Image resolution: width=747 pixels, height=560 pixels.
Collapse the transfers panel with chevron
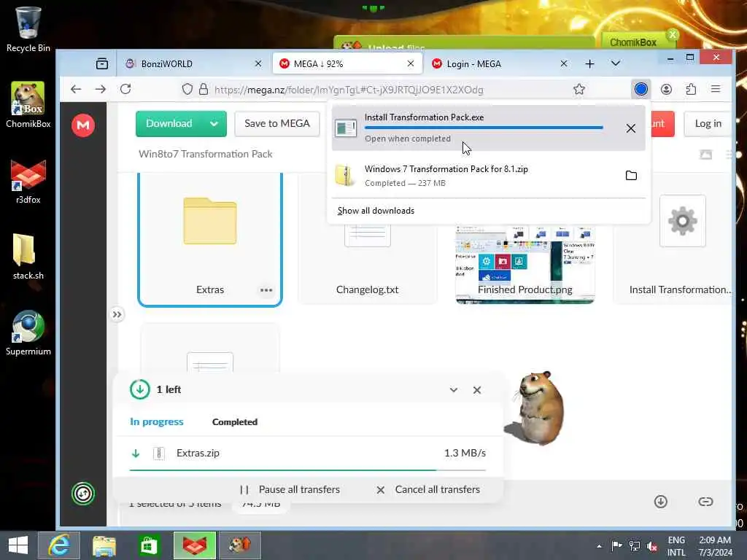(454, 390)
